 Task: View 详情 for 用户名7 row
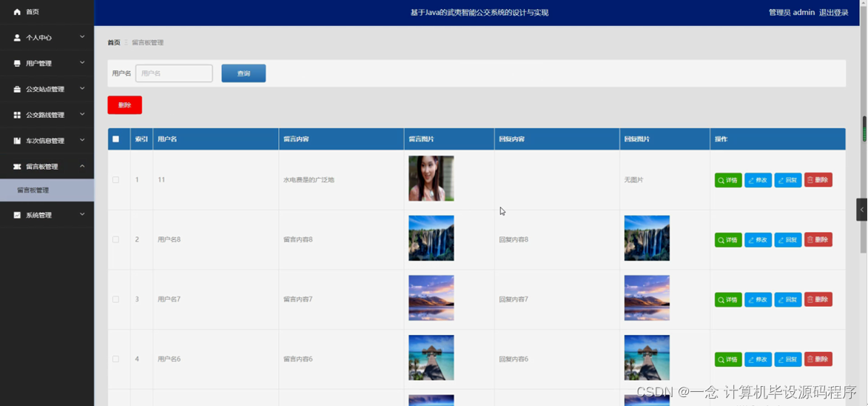[728, 299]
